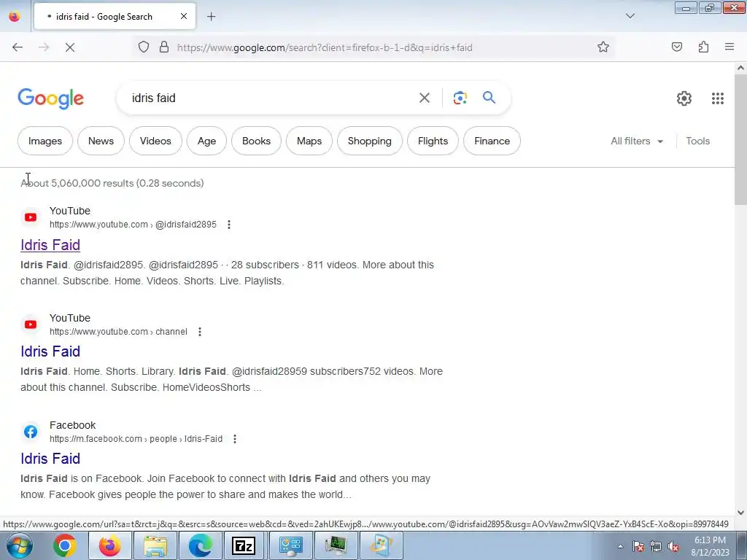Viewport: 747px width, 560px height.
Task: Launch Microsoft Edge from taskbar
Action: pyautogui.click(x=201, y=545)
